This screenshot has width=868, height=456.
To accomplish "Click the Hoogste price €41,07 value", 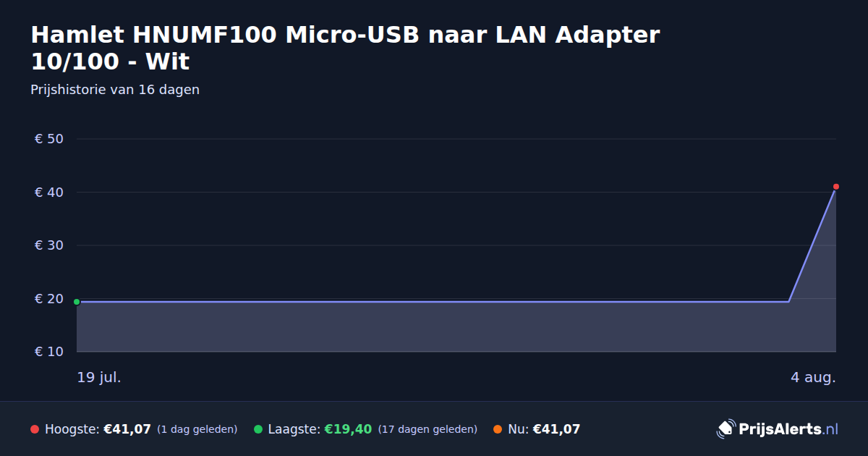I will coord(127,429).
